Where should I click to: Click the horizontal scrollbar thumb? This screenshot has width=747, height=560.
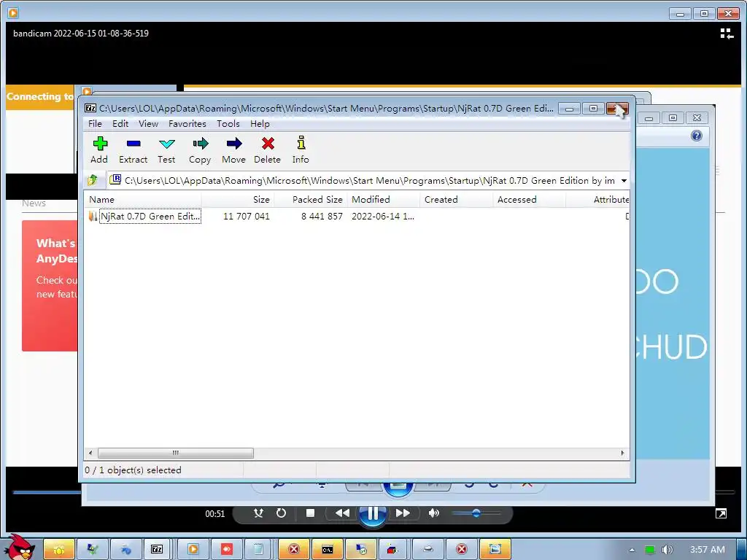coord(175,453)
